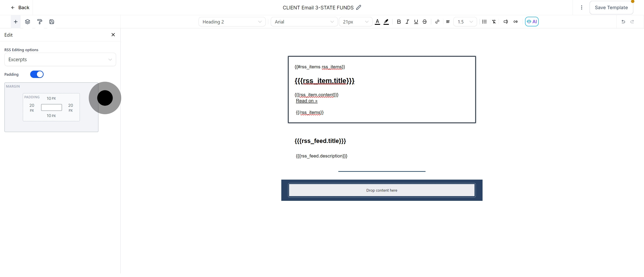This screenshot has height=277, width=644.
Task: Open the Excerpts RSS editing dropdown
Action: (x=60, y=59)
